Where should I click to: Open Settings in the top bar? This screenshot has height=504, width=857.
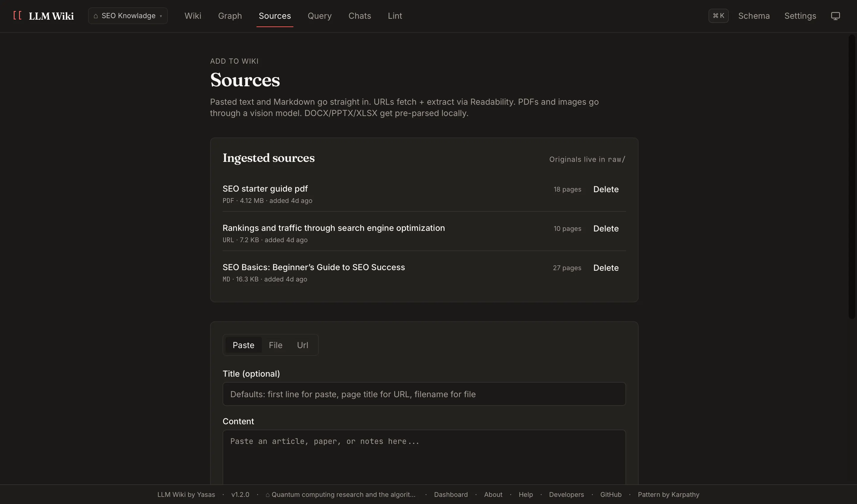coord(800,16)
